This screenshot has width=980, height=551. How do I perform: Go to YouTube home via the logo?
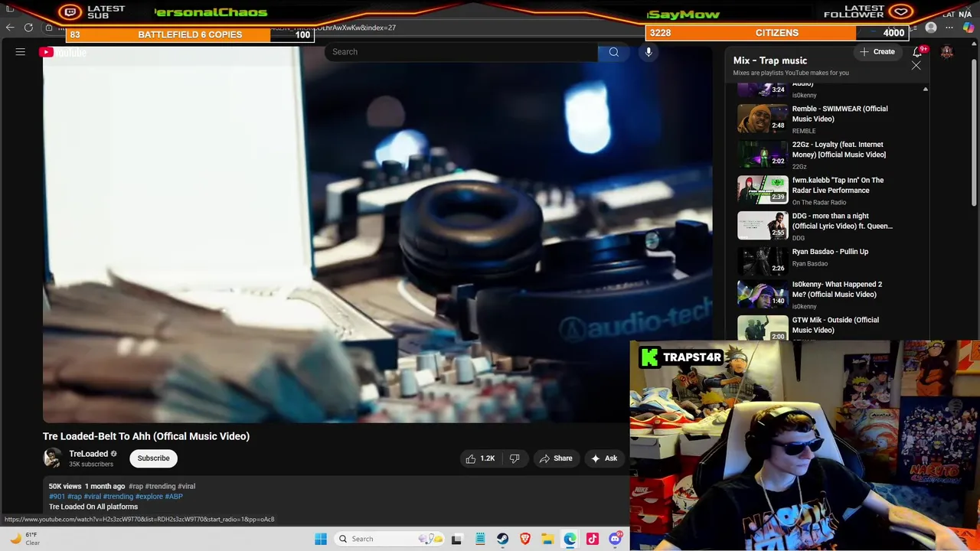64,52
